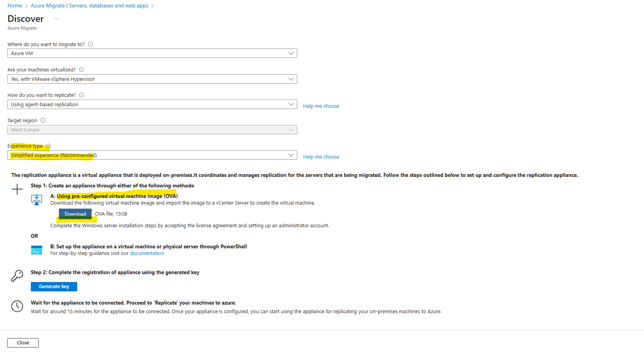
Task: Click the Discover page title
Action: pyautogui.click(x=26, y=19)
